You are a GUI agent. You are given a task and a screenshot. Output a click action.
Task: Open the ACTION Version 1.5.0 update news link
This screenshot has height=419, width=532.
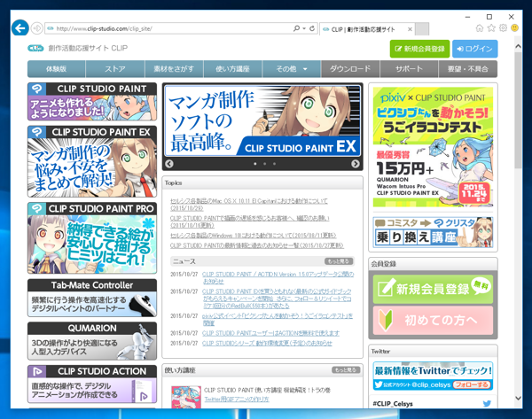pos(278,277)
